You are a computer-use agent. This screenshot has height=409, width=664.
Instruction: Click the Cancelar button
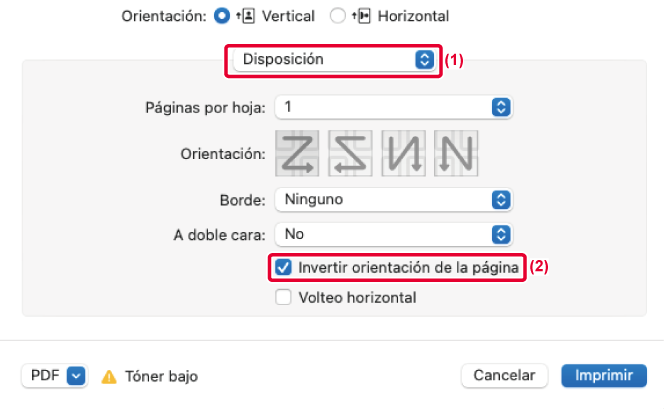(505, 376)
